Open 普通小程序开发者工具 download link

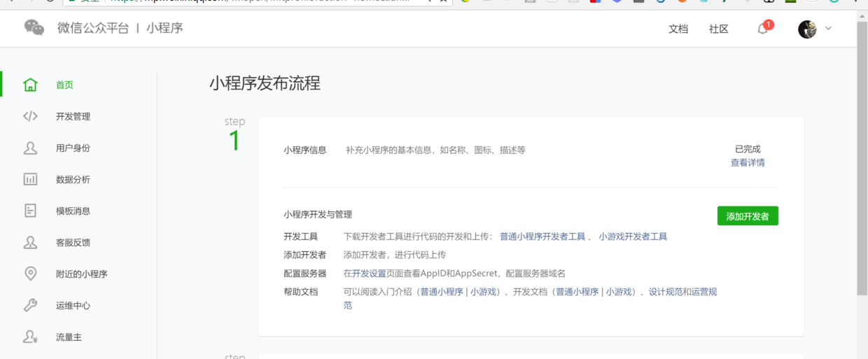(x=542, y=237)
